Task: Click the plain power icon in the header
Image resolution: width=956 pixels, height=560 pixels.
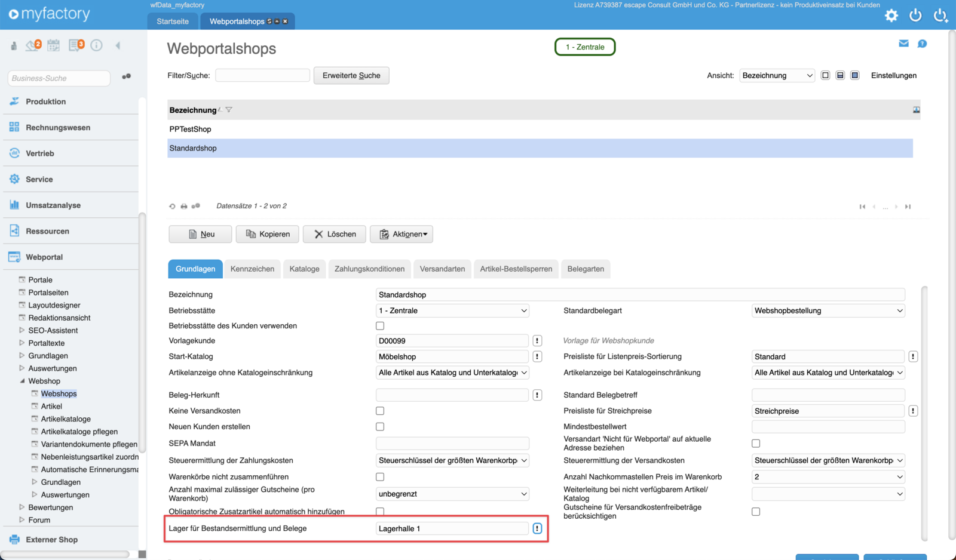Action: click(x=915, y=16)
